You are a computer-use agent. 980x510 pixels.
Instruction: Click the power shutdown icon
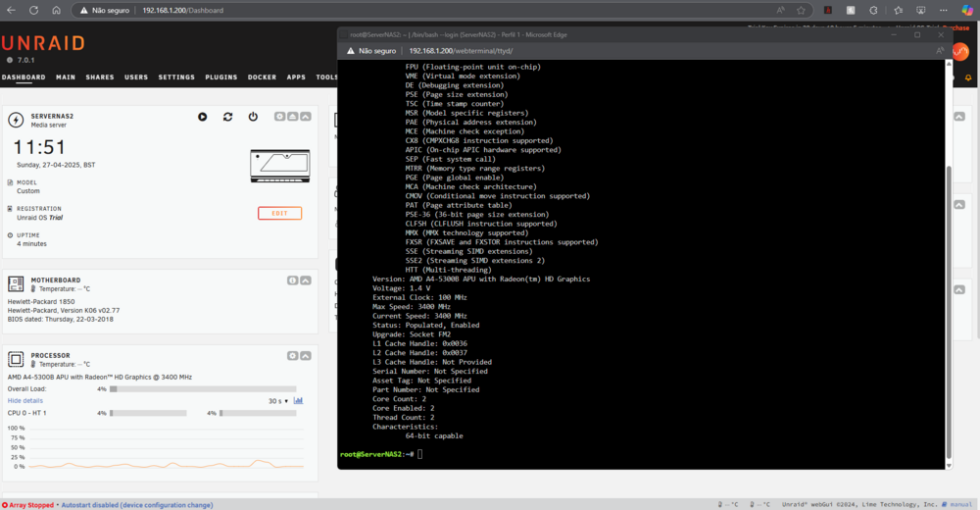[x=253, y=117]
